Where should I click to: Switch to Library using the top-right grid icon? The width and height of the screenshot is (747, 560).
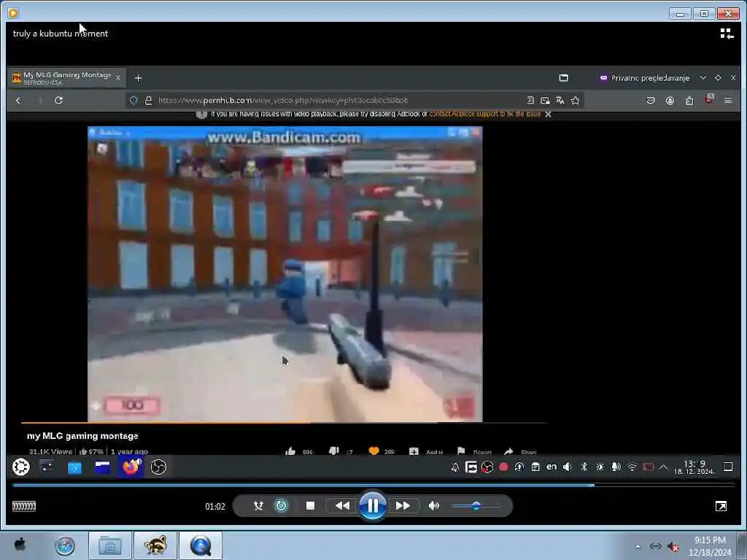point(727,34)
